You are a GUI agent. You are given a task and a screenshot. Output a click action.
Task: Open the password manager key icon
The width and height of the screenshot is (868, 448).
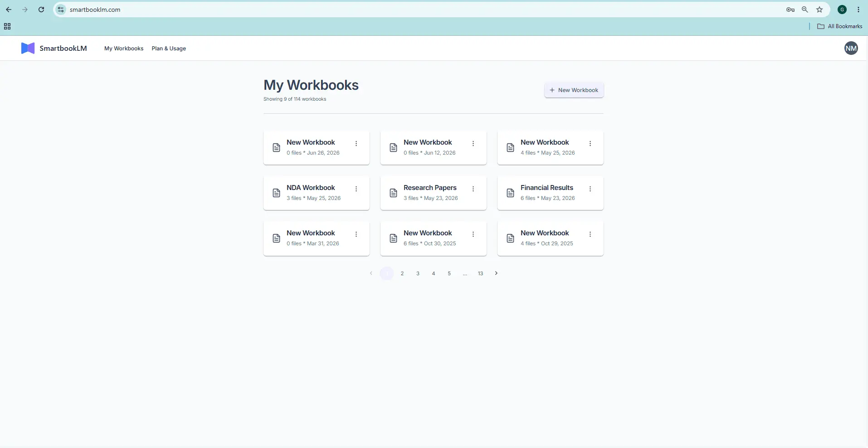click(790, 10)
